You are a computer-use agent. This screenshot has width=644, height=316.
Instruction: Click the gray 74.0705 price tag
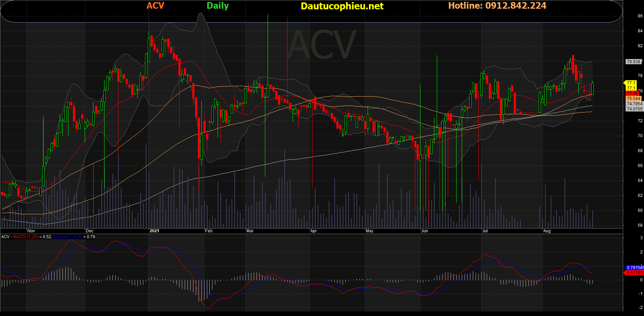(634, 109)
